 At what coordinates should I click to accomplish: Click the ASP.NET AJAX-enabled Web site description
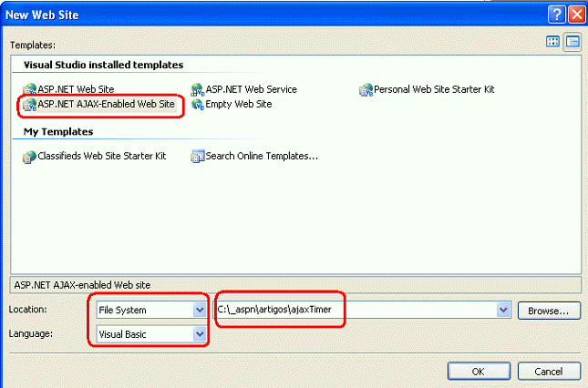[x=82, y=285]
